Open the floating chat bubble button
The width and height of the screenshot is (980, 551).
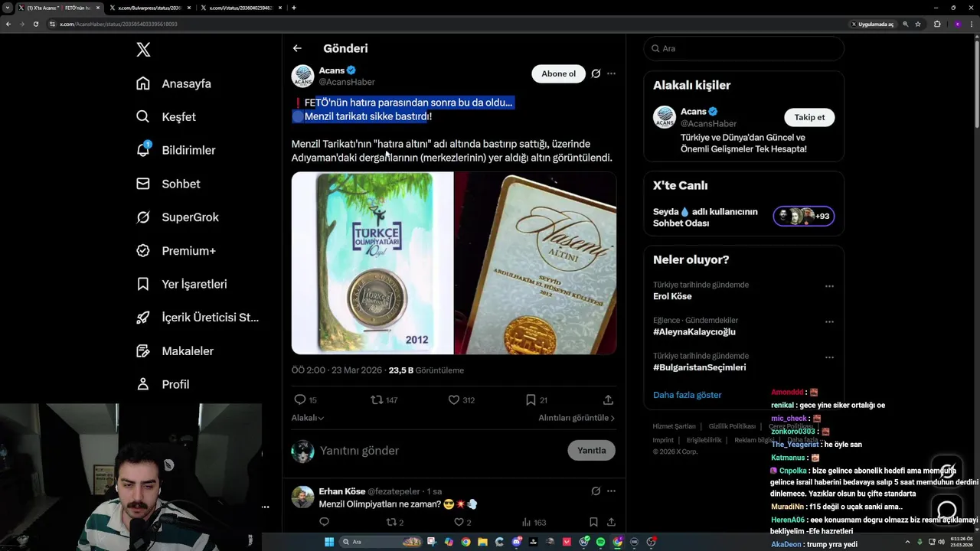pyautogui.click(x=947, y=510)
